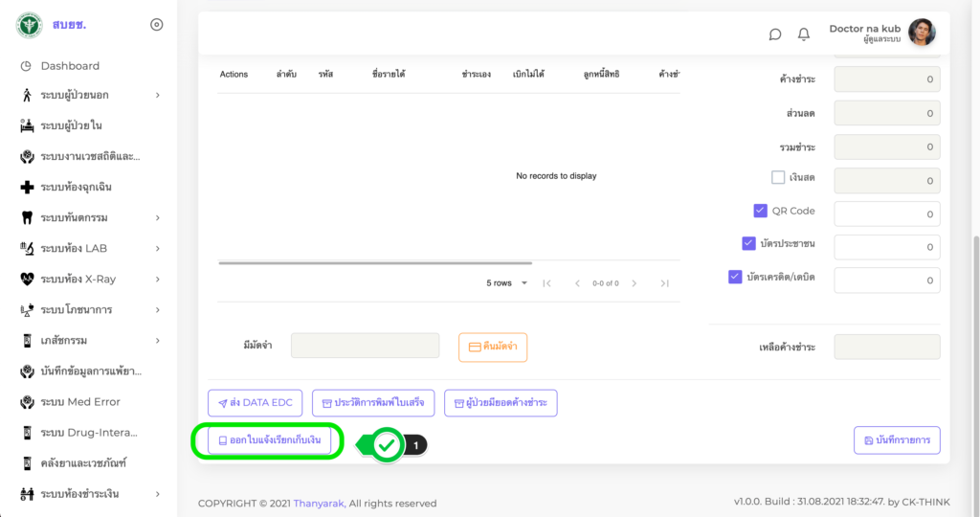Image resolution: width=980 pixels, height=517 pixels.
Task: Click the chat message icon in header
Action: pos(775,34)
